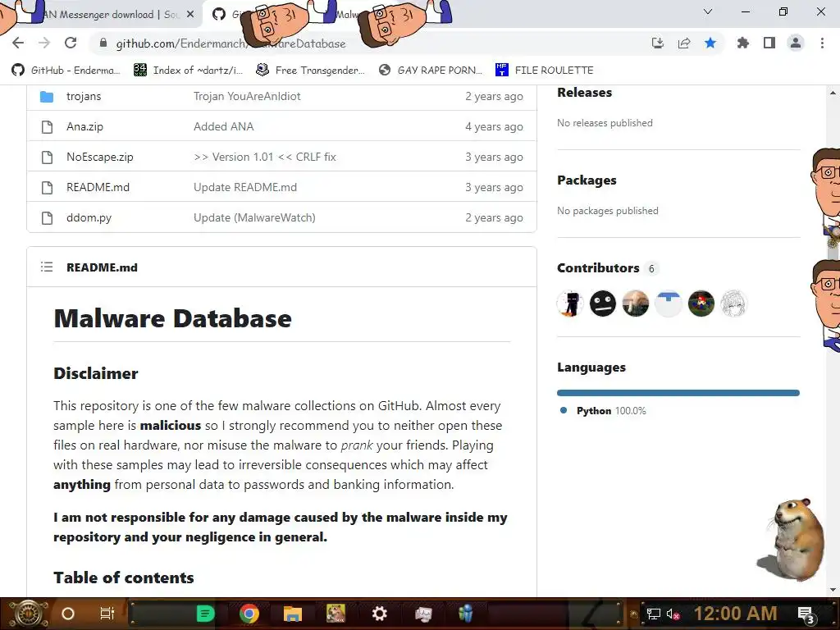The height and width of the screenshot is (630, 840).
Task: Open the GitHub - Enderman bookmark
Action: (x=66, y=71)
